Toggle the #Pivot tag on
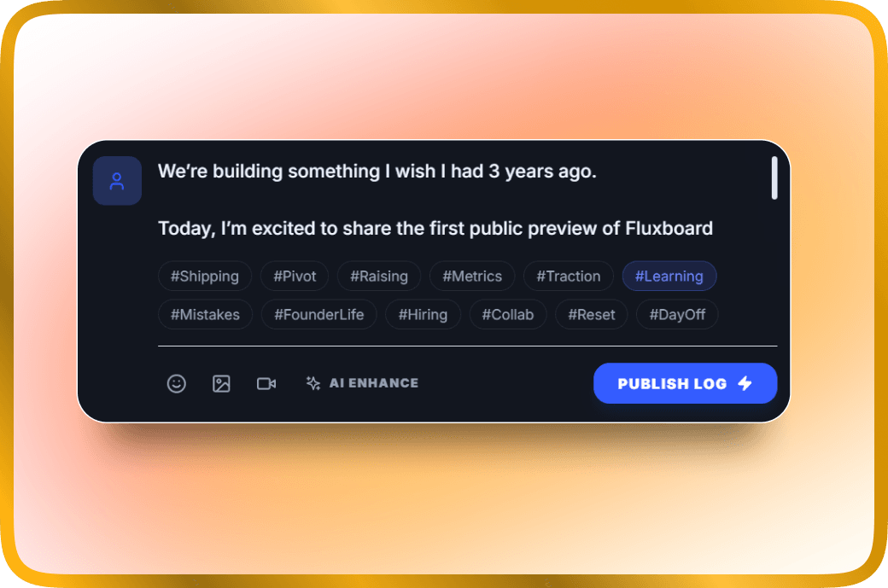 tap(295, 276)
